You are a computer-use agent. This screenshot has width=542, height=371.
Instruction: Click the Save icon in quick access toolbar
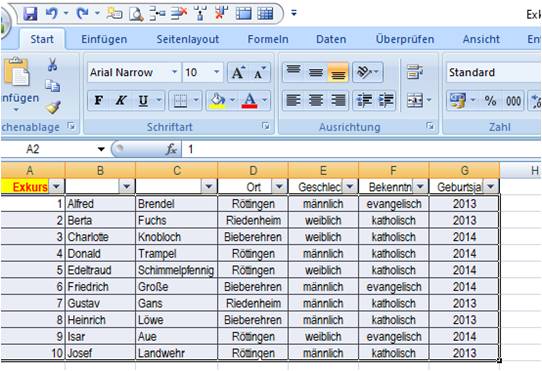coord(30,14)
